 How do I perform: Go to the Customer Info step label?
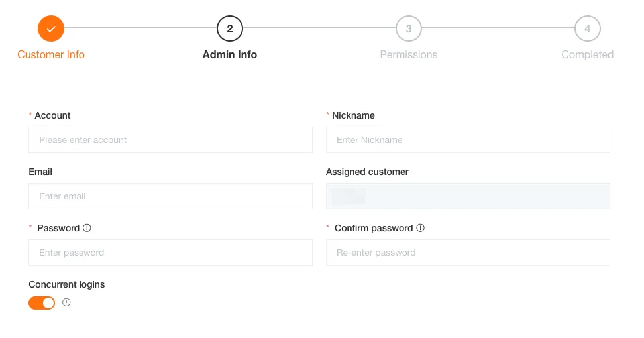pos(51,55)
